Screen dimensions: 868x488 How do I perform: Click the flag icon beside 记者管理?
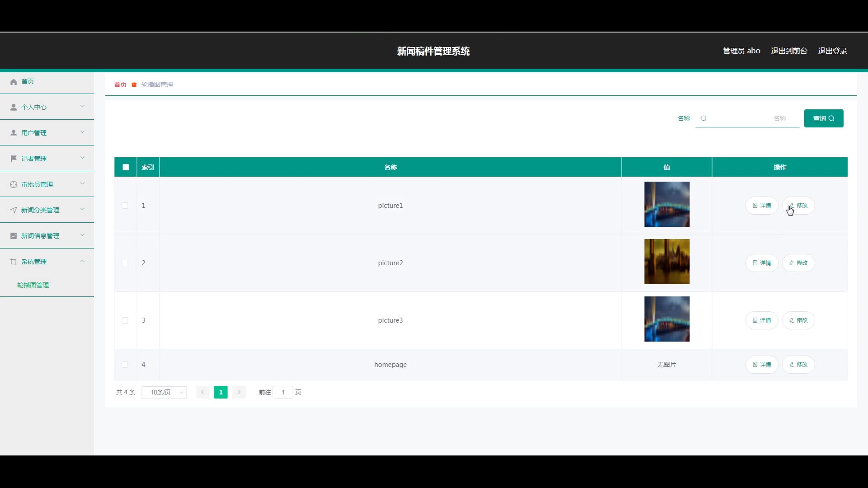pos(14,159)
